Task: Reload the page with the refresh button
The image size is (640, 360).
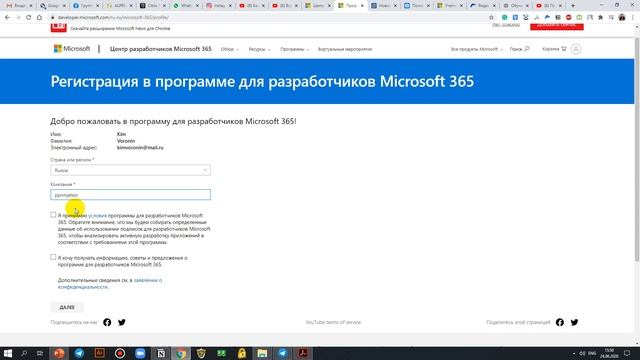Action: pyautogui.click(x=29, y=18)
